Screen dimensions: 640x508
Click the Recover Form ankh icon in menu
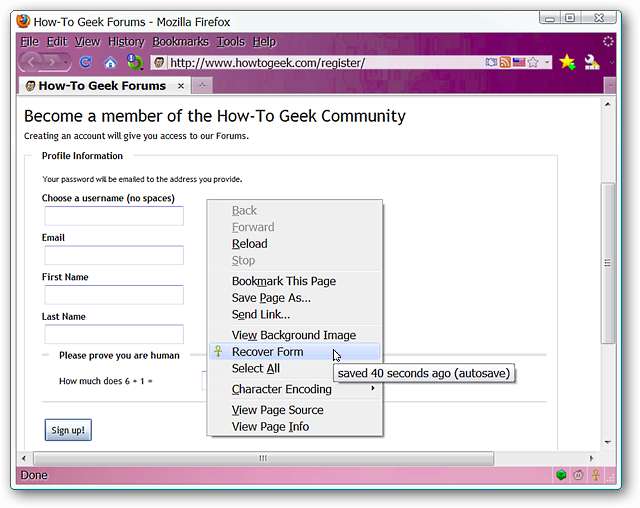(218, 351)
